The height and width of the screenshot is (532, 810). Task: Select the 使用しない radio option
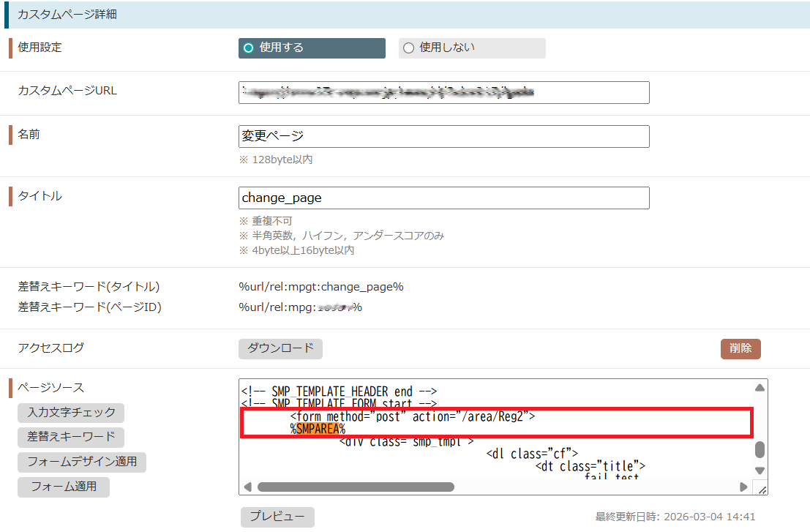[409, 48]
